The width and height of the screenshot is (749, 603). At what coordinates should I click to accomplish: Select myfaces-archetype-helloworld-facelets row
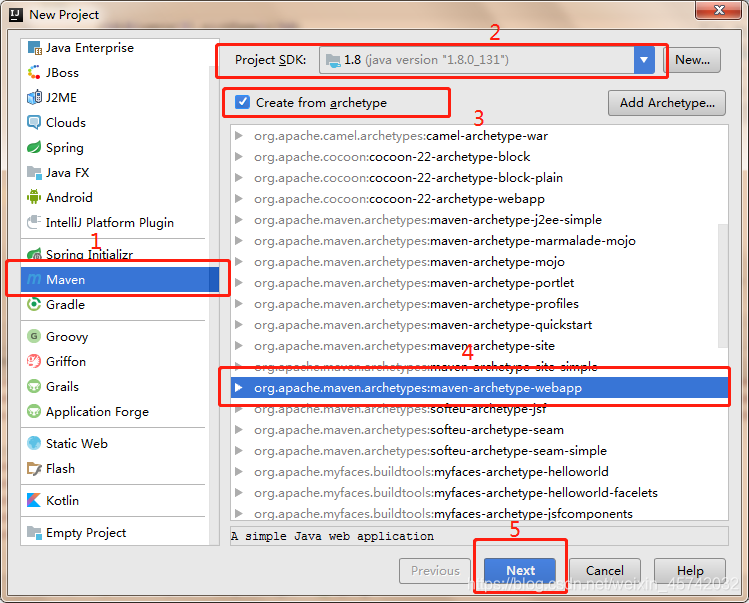pyautogui.click(x=479, y=493)
